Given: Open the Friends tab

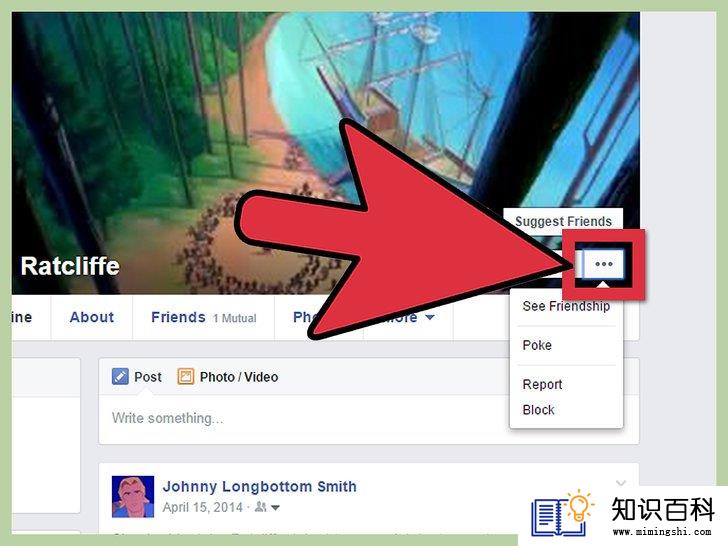Looking at the screenshot, I should point(178,317).
